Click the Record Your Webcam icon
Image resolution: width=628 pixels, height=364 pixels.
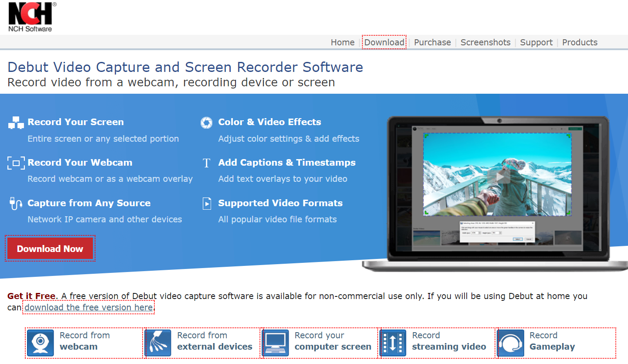[x=16, y=163]
